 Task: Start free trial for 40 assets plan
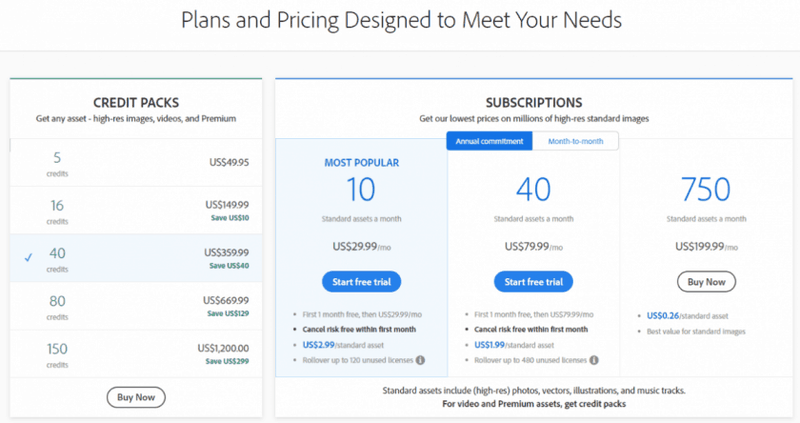533,281
